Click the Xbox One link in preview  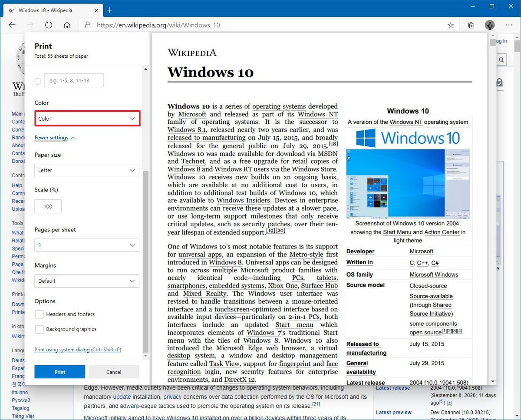283,285
